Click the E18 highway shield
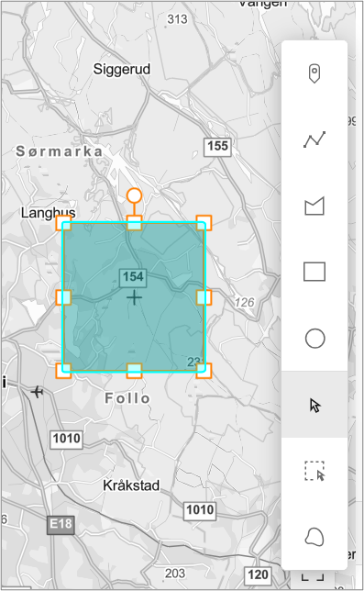 [61, 524]
